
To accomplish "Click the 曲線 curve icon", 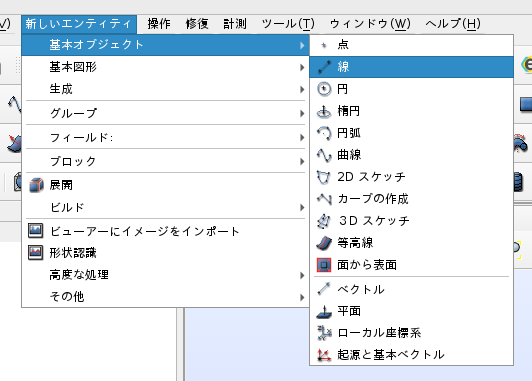I will click(x=324, y=155).
